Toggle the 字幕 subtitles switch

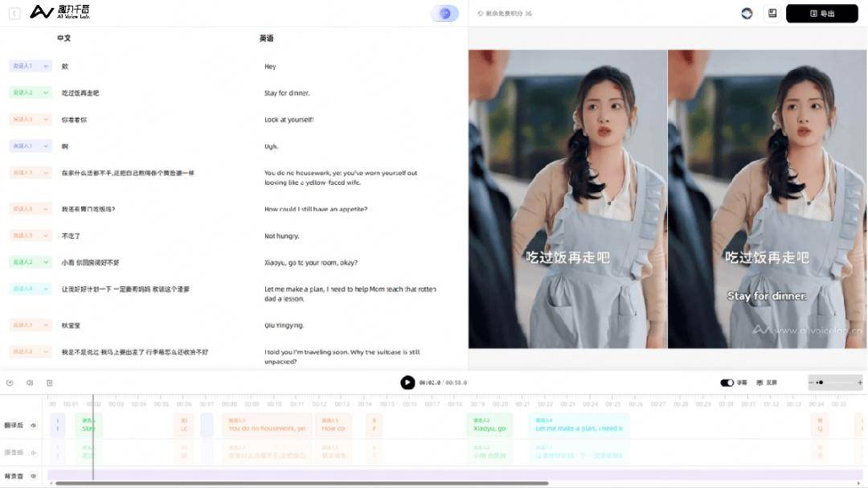[727, 383]
